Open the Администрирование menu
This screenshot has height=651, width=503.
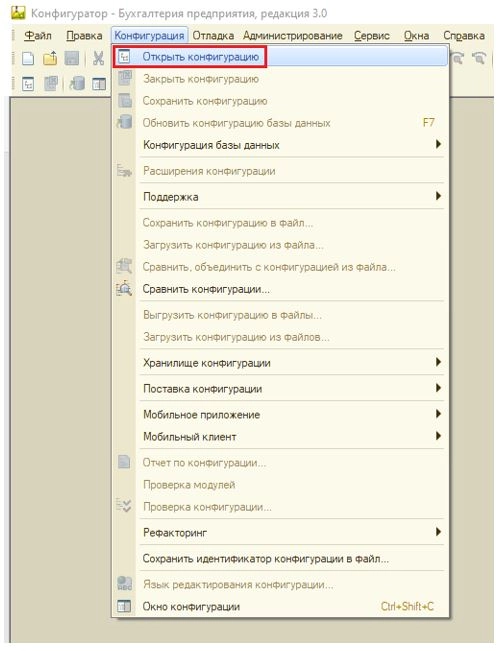point(293,36)
